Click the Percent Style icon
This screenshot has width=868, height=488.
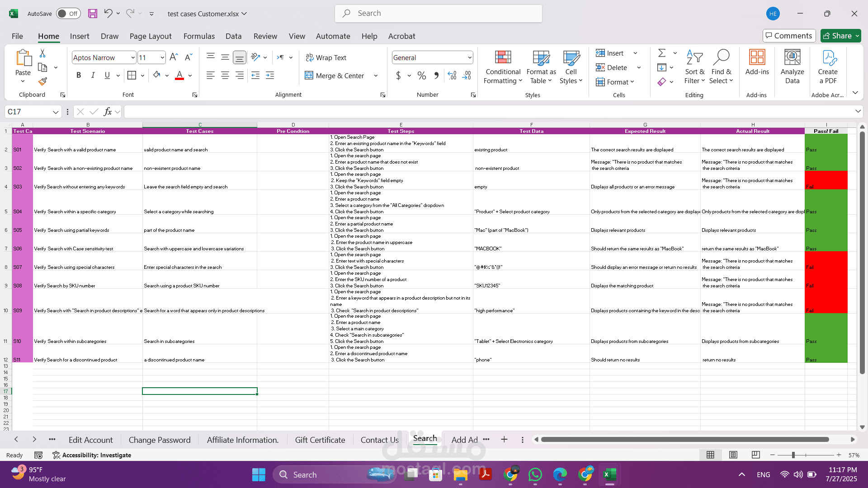tap(422, 75)
